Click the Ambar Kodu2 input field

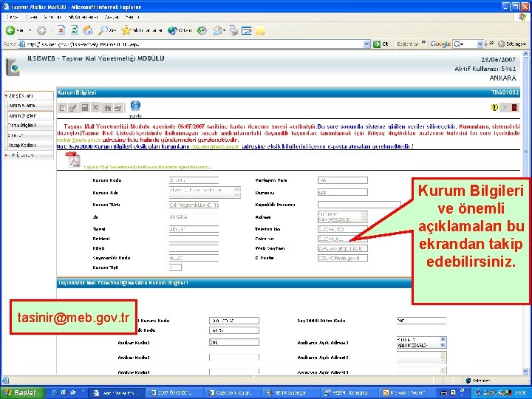pos(234,358)
